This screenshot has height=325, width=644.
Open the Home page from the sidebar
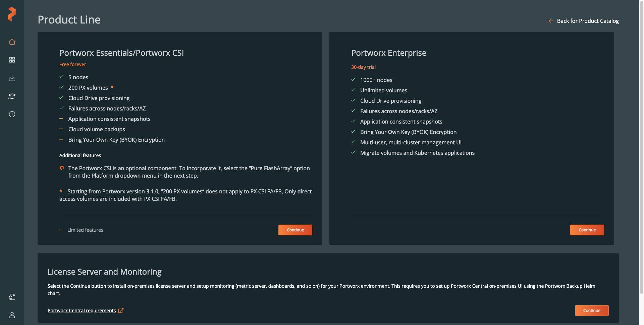coord(12,42)
